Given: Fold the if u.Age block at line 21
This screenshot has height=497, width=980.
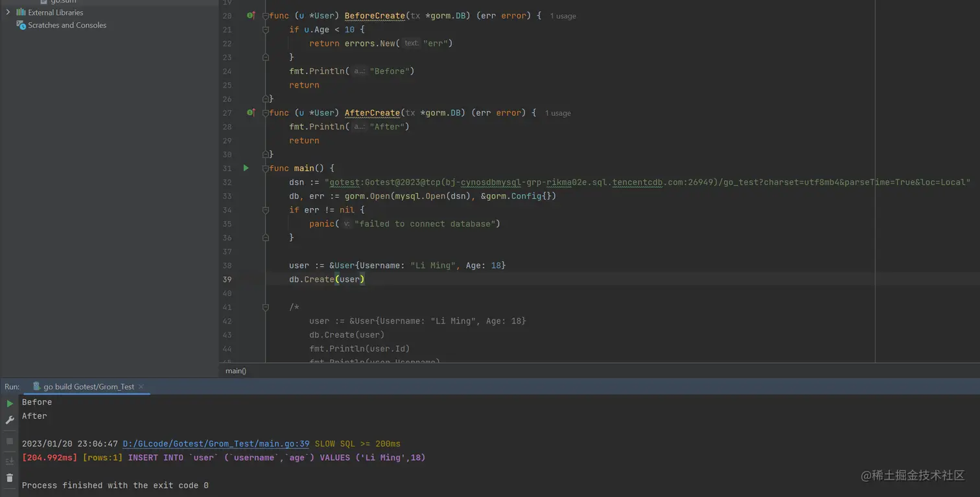Looking at the screenshot, I should [x=266, y=30].
